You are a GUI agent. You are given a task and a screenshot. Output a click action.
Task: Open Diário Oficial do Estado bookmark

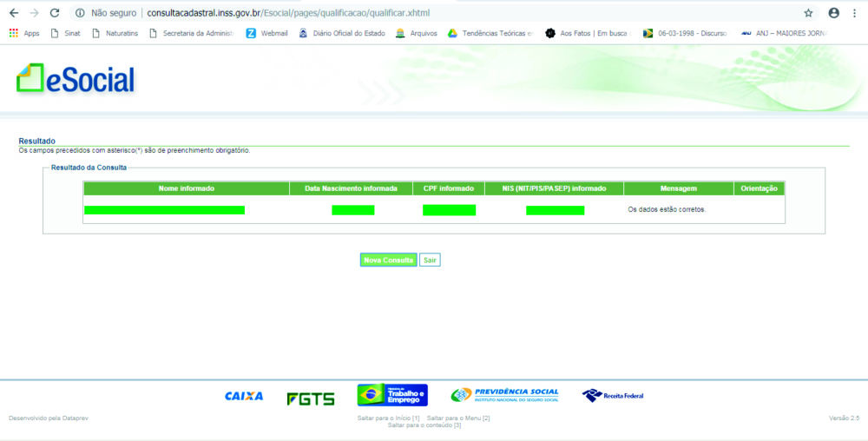pyautogui.click(x=342, y=34)
